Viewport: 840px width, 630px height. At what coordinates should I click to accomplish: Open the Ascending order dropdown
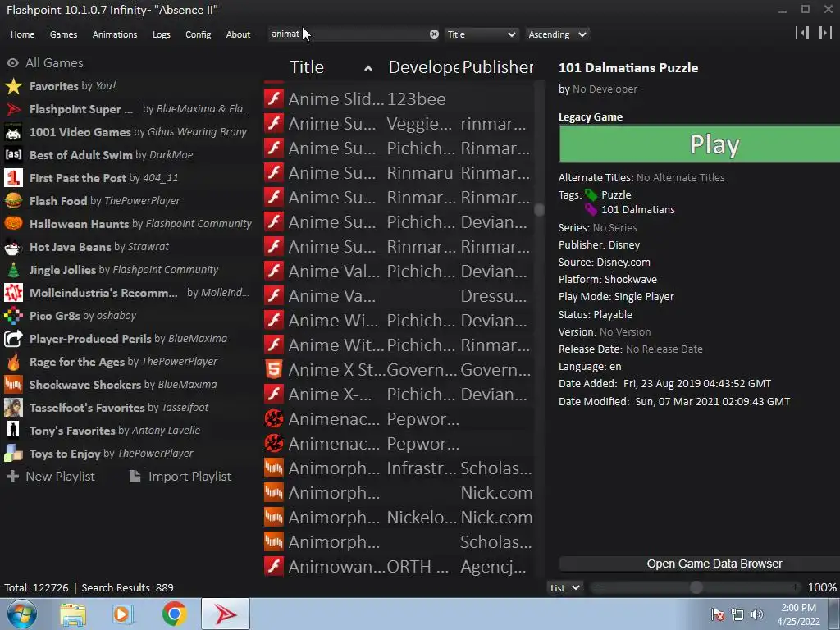pyautogui.click(x=557, y=34)
